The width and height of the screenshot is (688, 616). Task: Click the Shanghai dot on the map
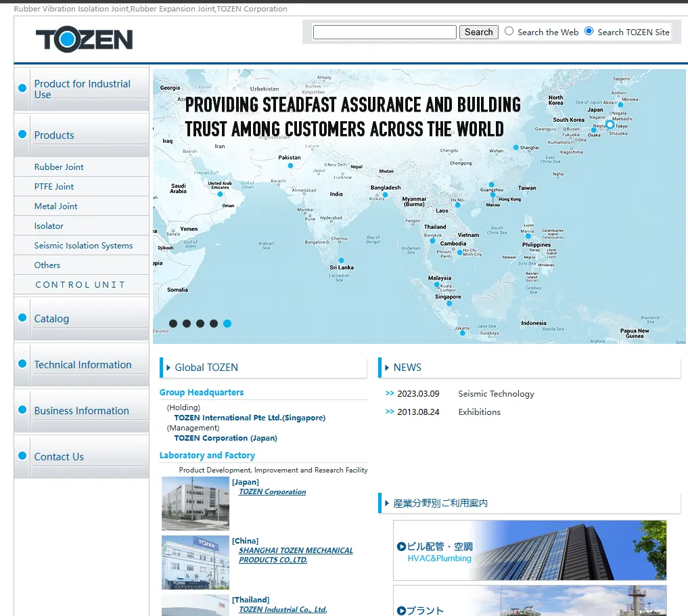tap(516, 148)
